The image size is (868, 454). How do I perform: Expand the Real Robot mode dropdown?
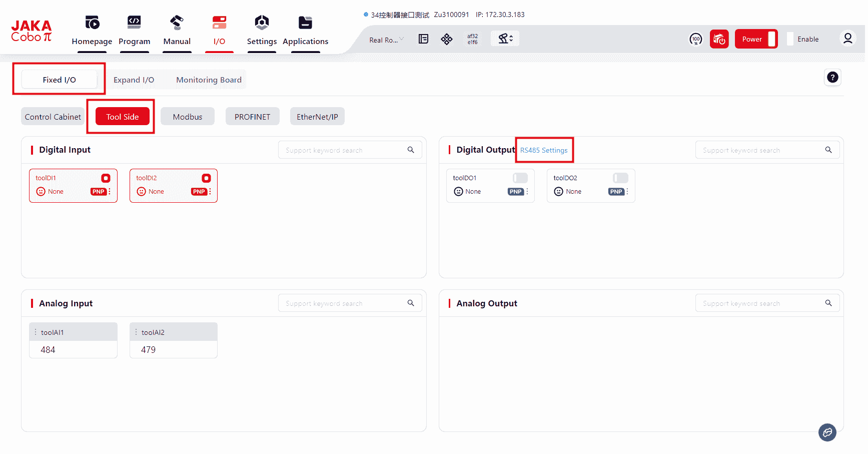pos(386,40)
